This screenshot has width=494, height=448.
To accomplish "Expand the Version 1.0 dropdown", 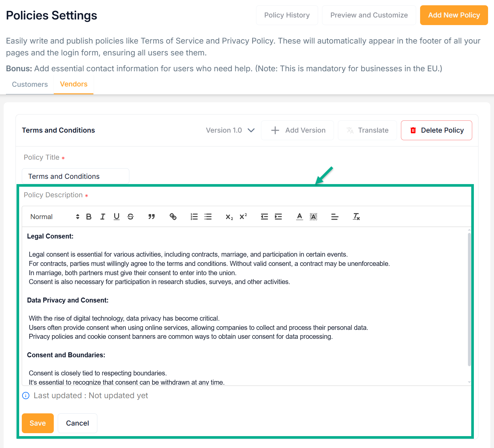I will click(230, 130).
